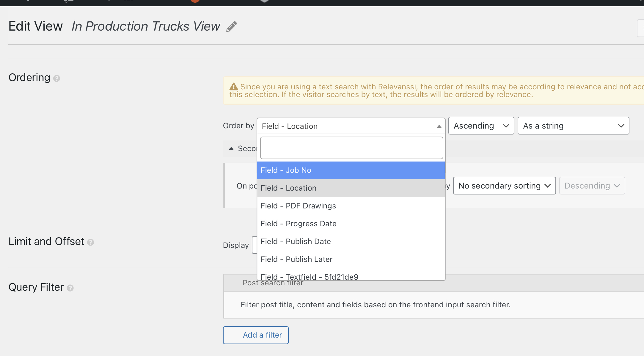Select Field - Publish Later option
This screenshot has width=644, height=356.
[351, 260]
